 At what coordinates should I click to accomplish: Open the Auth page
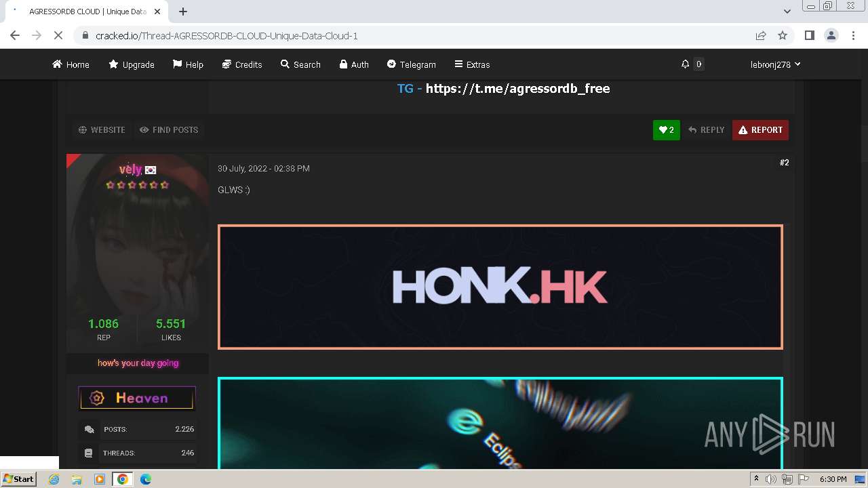[354, 64]
